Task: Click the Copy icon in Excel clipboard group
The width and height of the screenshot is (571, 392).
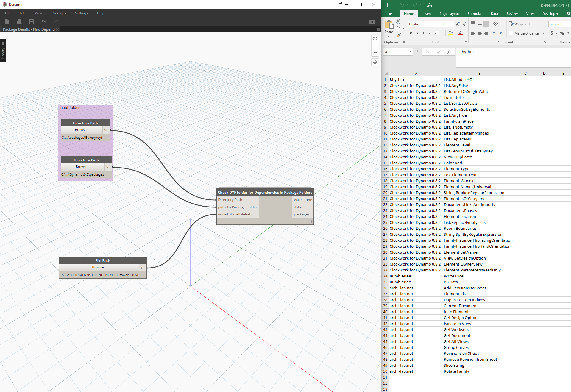Action: [x=398, y=28]
